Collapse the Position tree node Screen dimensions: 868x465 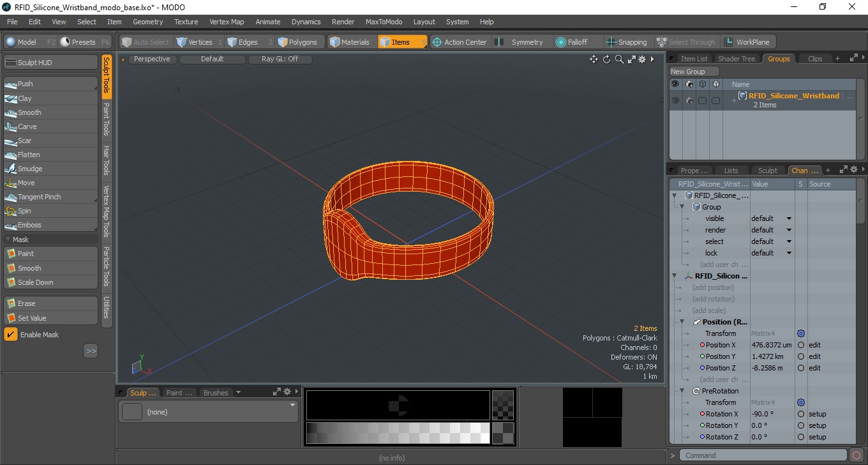point(682,322)
